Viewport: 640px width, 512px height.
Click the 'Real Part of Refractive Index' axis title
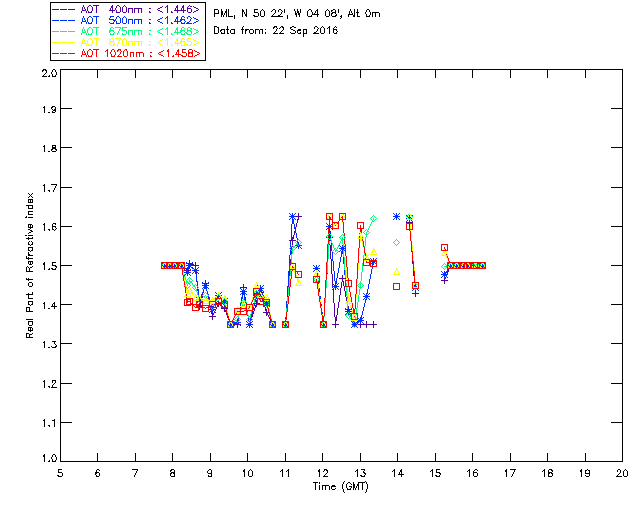coord(29,265)
